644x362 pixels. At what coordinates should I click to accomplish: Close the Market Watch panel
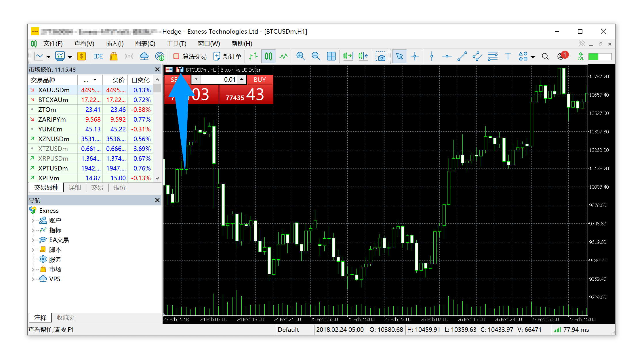157,69
